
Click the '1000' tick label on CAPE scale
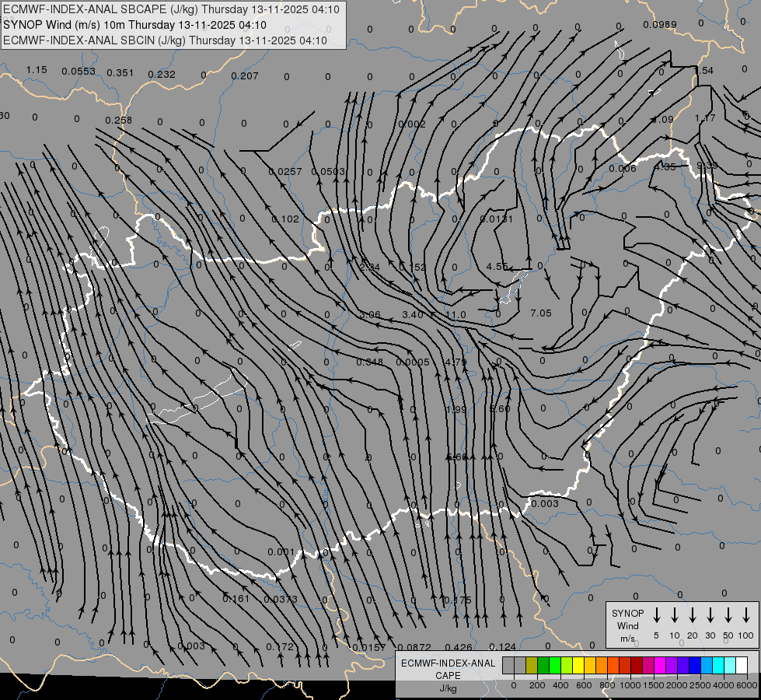coord(630,685)
